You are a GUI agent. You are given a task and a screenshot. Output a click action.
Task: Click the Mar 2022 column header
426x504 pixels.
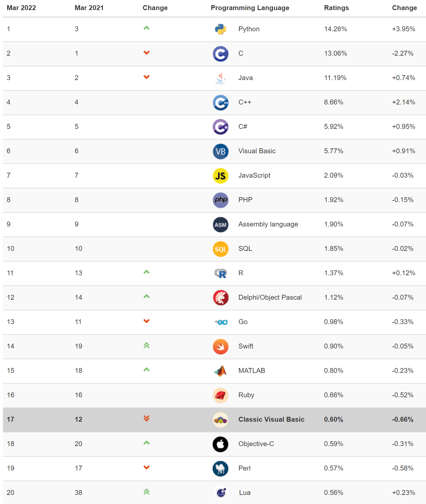click(21, 8)
